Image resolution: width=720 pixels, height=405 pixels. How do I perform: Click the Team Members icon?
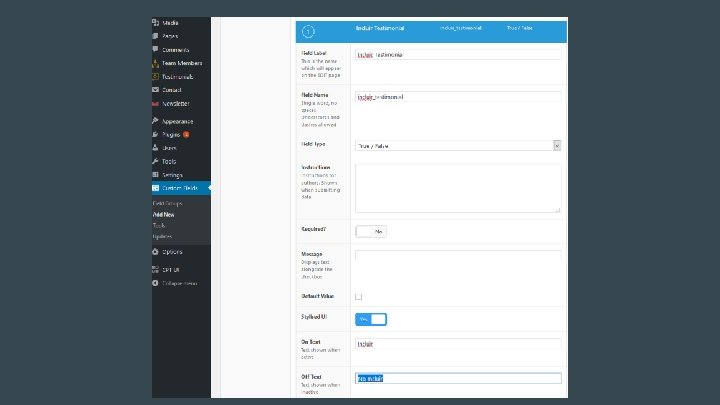pos(156,63)
